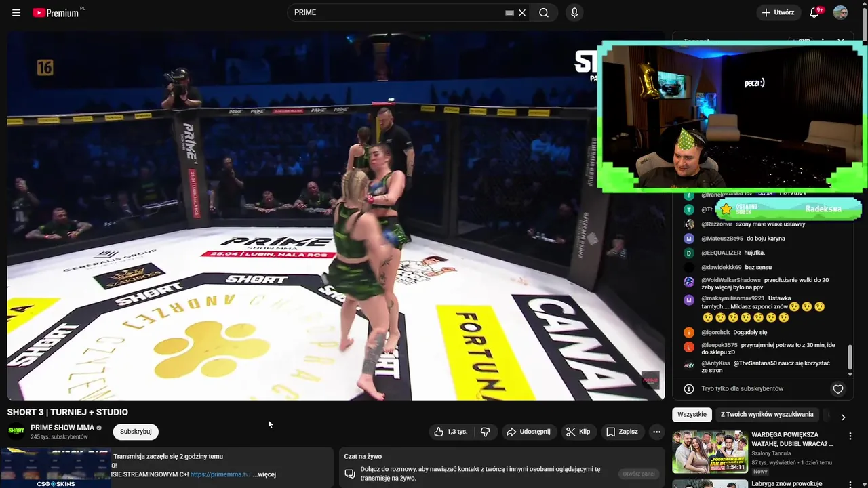The width and height of the screenshot is (868, 488).
Task: Click channel watermark in video corner
Action: [650, 380]
